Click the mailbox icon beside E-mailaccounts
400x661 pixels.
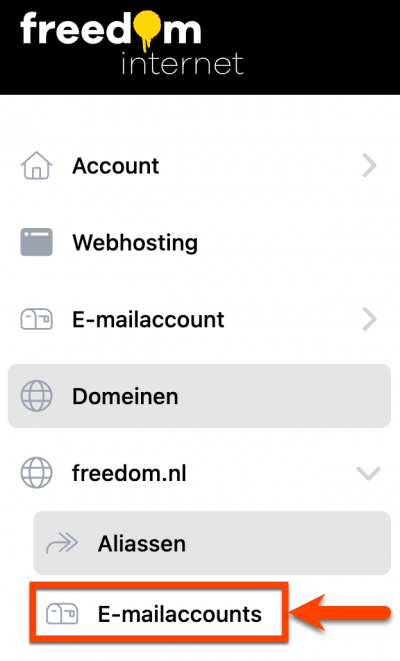[x=62, y=614]
